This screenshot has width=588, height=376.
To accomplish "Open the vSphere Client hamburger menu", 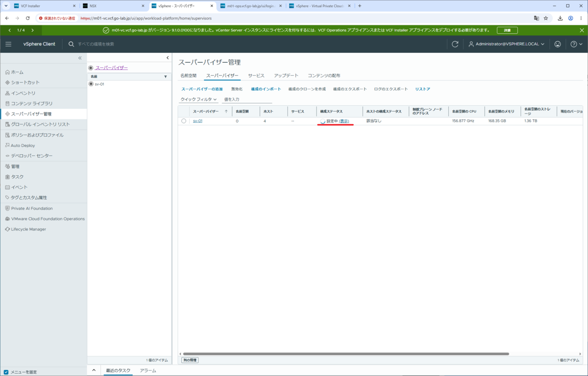I will click(x=8, y=44).
